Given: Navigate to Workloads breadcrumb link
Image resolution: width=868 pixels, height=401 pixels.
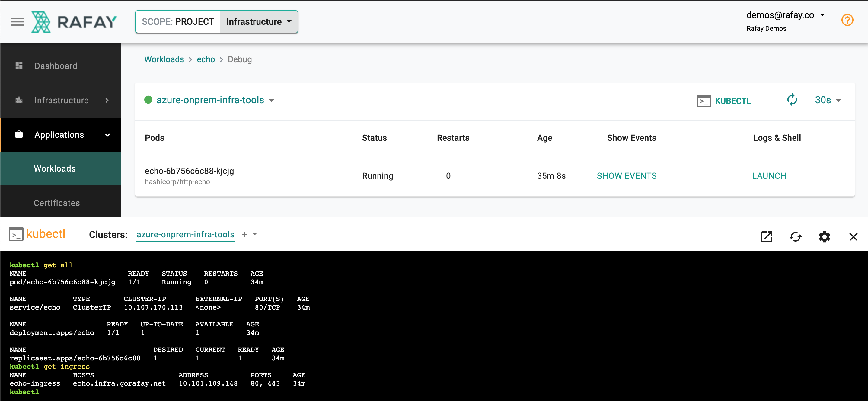Looking at the screenshot, I should coord(164,59).
